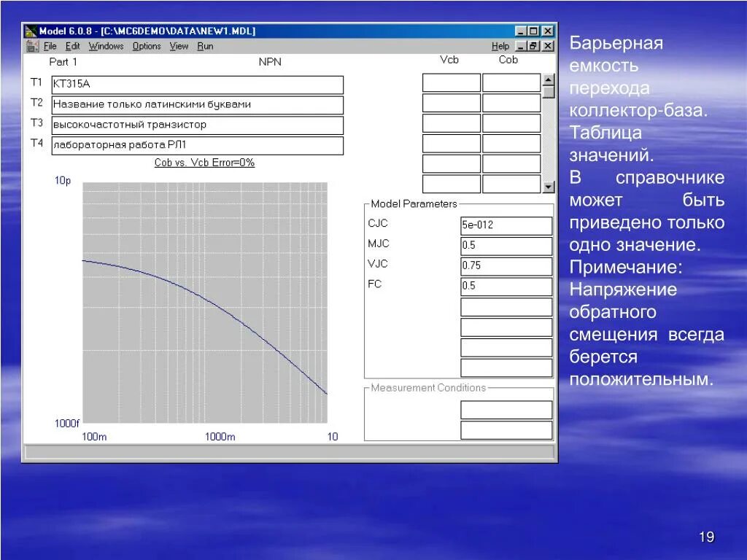Viewport: 747px width, 560px height.
Task: Click the VJC parameter field 0.75
Action: [x=506, y=266]
